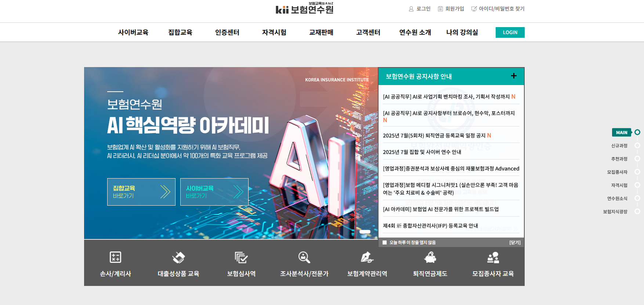Open the 고객센터 menu

368,32
